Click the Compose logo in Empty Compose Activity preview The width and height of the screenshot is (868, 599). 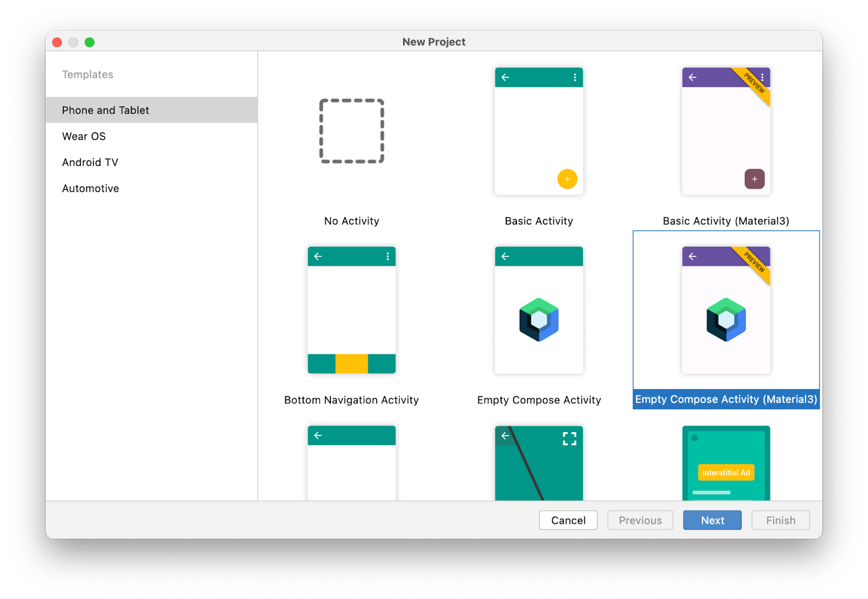538,319
